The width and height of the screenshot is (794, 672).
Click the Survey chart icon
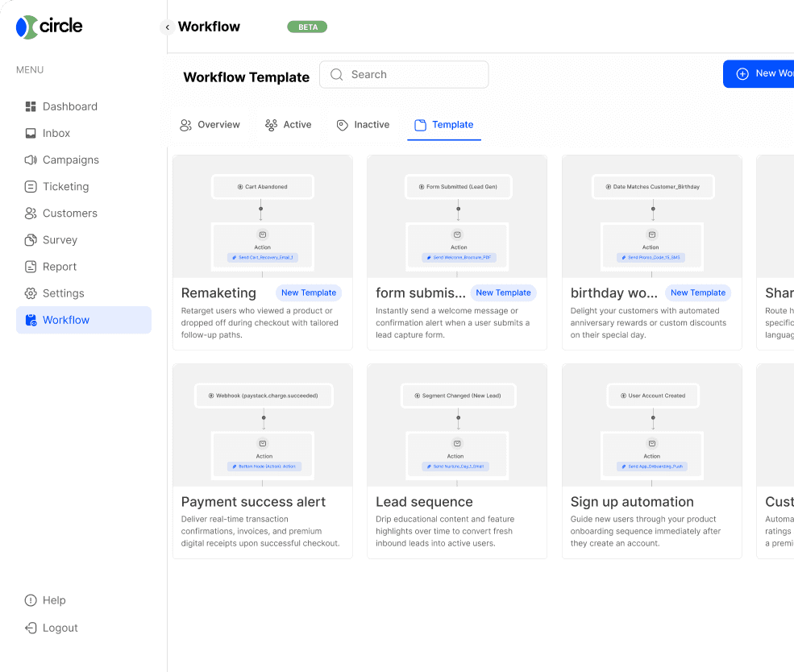(x=31, y=240)
